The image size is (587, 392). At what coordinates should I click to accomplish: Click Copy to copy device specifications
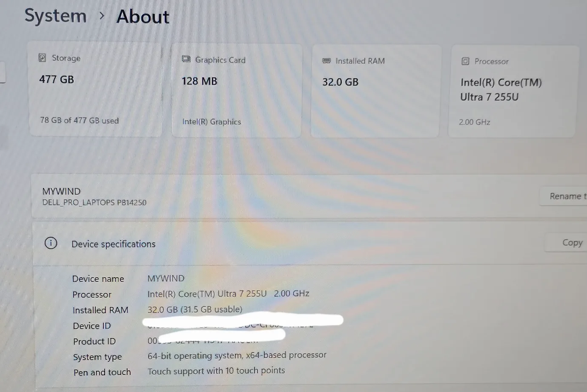[x=572, y=242]
